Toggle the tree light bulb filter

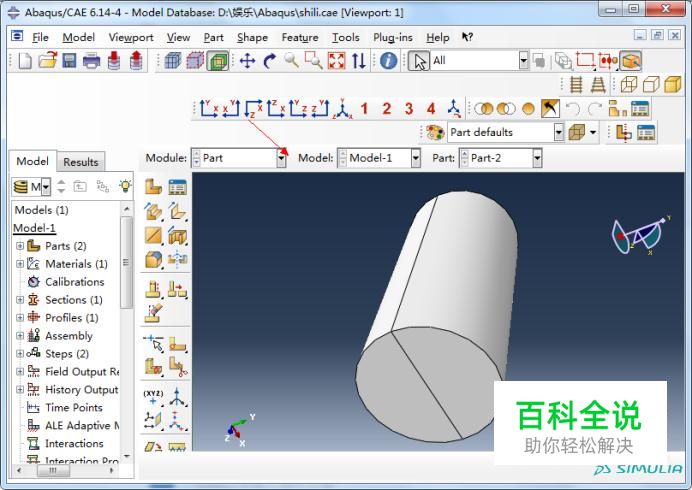tap(125, 186)
